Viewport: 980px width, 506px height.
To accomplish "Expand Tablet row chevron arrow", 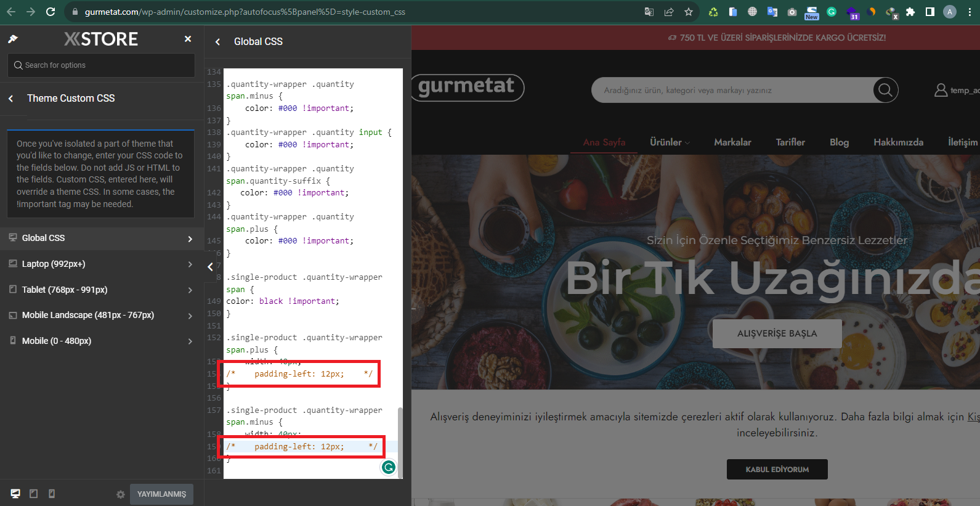I will click(x=190, y=290).
